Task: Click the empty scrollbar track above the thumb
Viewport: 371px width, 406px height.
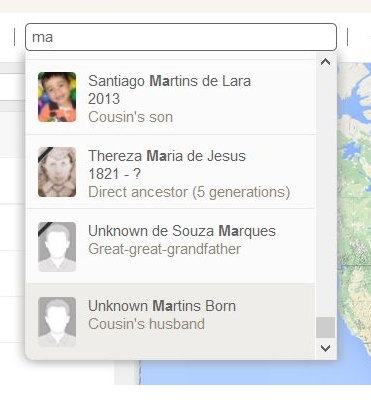Action: (325, 193)
